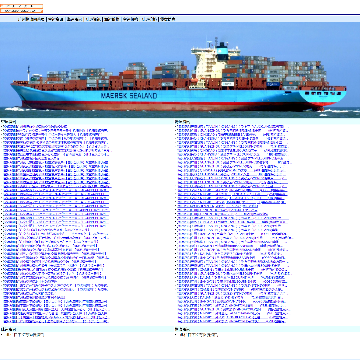Open the third item in the navigation bar
The image size is (360, 360).
[74, 19]
